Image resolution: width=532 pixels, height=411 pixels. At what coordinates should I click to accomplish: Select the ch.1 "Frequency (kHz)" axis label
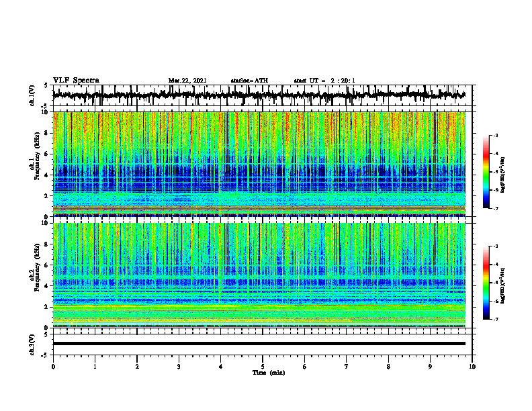point(37,156)
